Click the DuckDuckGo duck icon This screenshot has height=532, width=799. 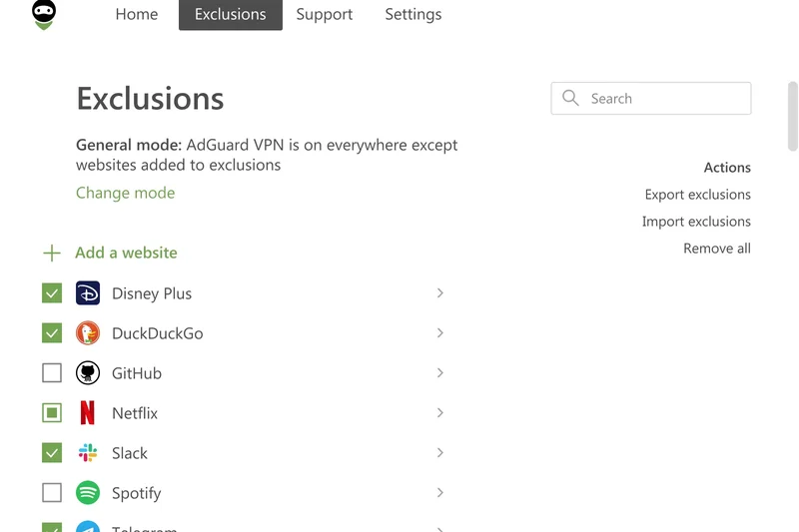(x=88, y=333)
